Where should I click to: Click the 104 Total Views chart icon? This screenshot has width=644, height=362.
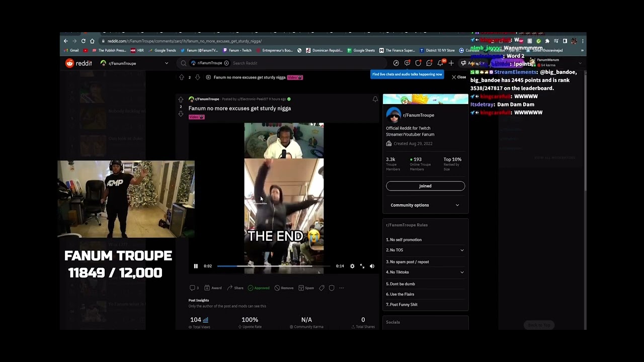click(x=205, y=320)
